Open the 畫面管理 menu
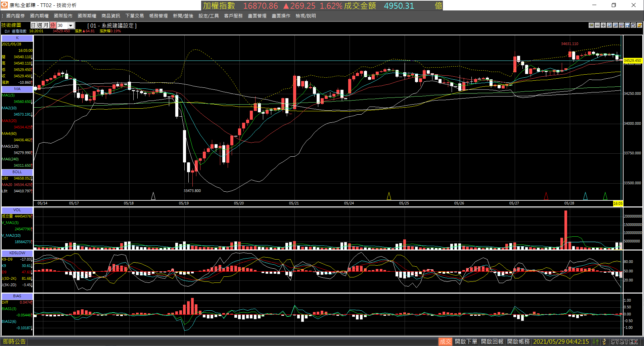The height and width of the screenshot is (346, 644). 257,16
